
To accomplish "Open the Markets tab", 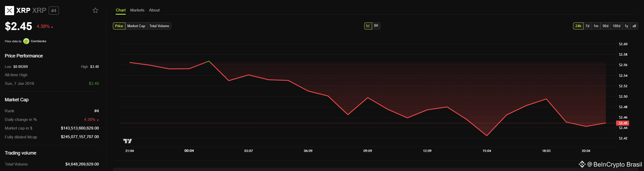I will 137,10.
